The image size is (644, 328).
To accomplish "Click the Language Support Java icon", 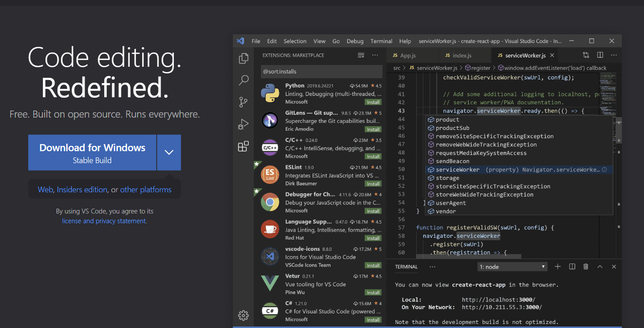I will pos(270,229).
